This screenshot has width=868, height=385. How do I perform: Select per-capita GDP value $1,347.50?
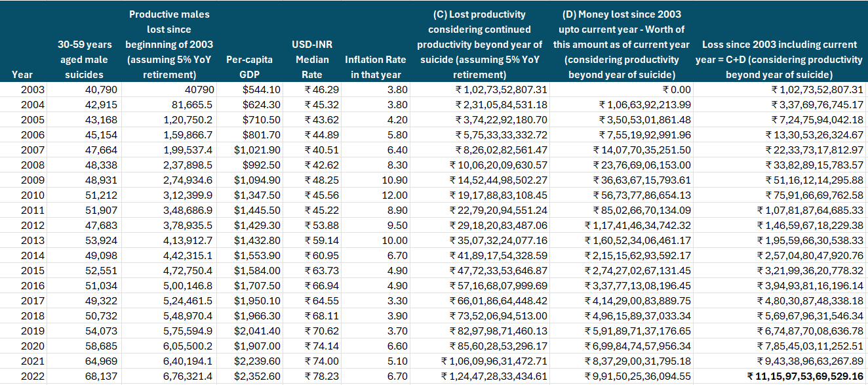pos(257,195)
